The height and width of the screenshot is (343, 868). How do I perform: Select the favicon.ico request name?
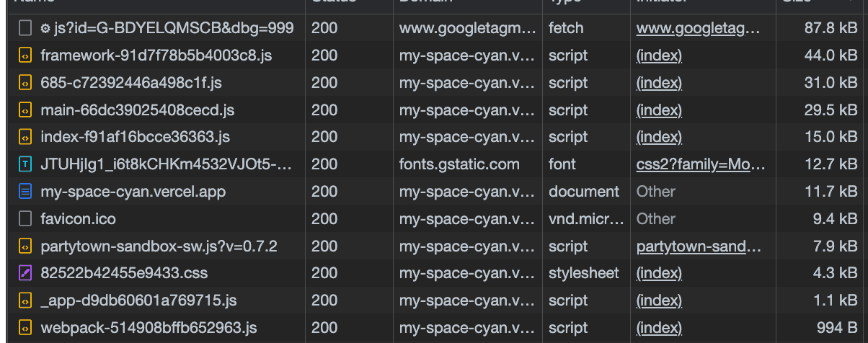(78, 219)
